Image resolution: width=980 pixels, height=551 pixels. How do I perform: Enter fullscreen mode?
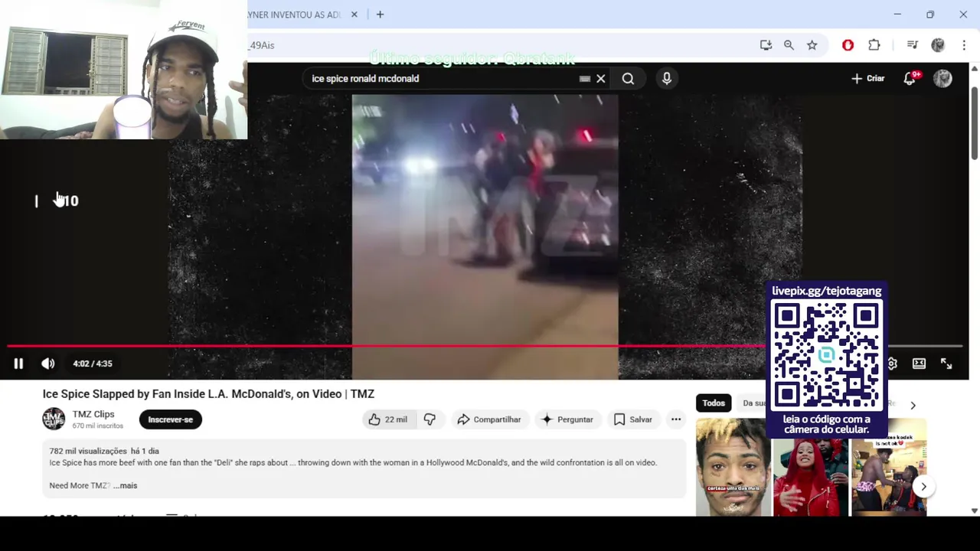[946, 364]
